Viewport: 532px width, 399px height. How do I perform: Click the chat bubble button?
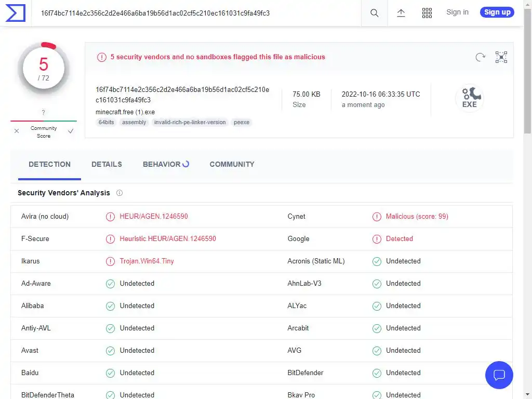499,375
